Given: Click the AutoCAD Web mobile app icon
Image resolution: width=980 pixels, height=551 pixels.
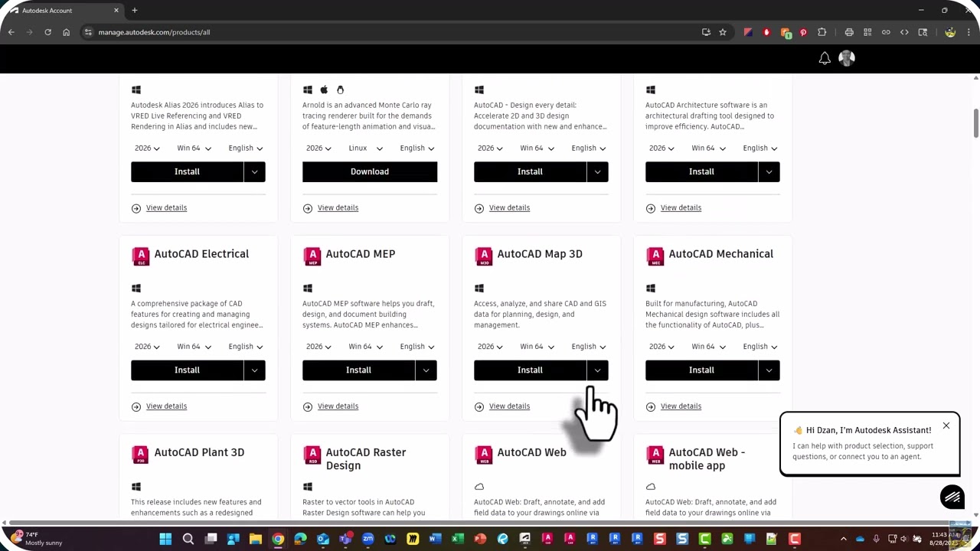Looking at the screenshot, I should [655, 455].
